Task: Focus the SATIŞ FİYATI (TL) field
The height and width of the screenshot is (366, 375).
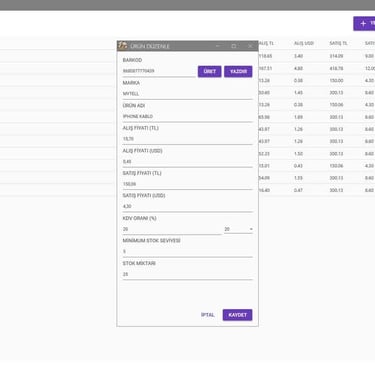Action: (187, 184)
